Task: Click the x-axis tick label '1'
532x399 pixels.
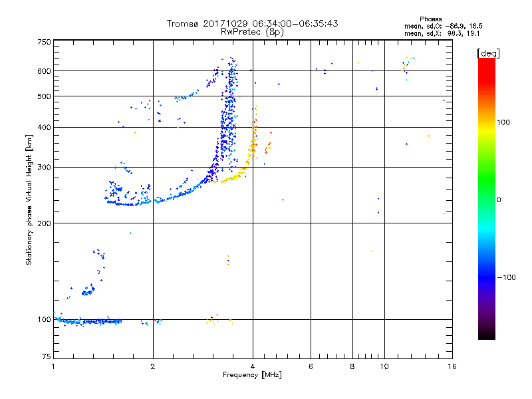Action: tap(53, 366)
